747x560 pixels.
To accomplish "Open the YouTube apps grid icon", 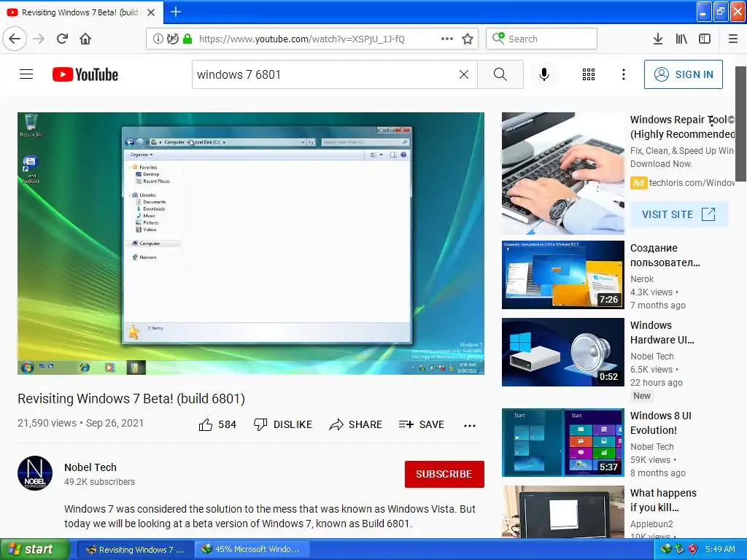I will pyautogui.click(x=589, y=74).
